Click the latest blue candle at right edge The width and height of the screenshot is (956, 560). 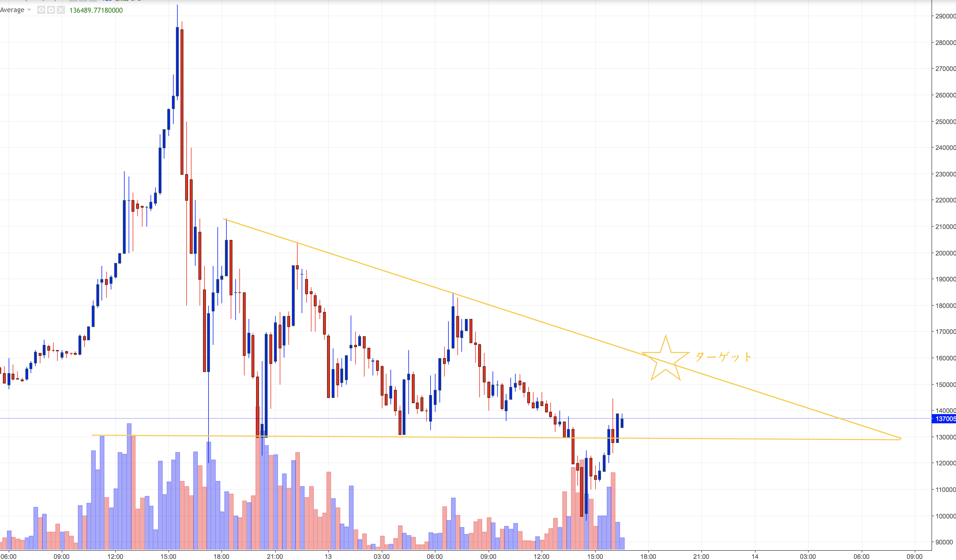(622, 423)
